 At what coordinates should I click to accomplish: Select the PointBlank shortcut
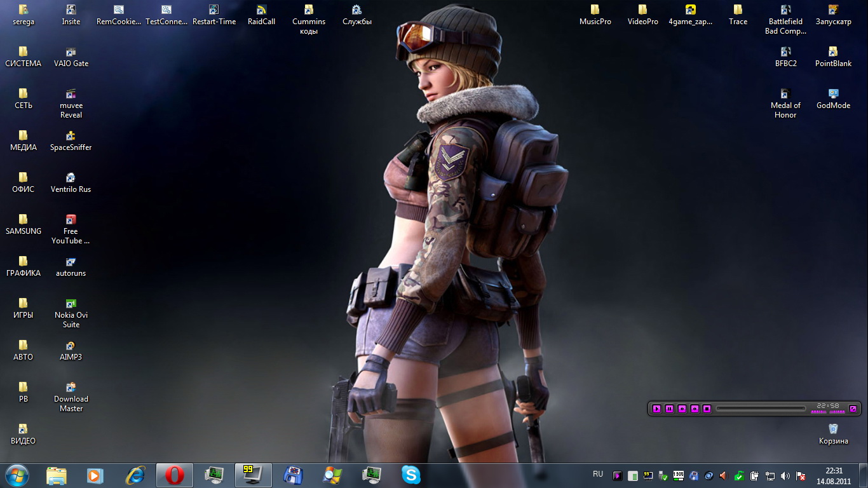(834, 57)
